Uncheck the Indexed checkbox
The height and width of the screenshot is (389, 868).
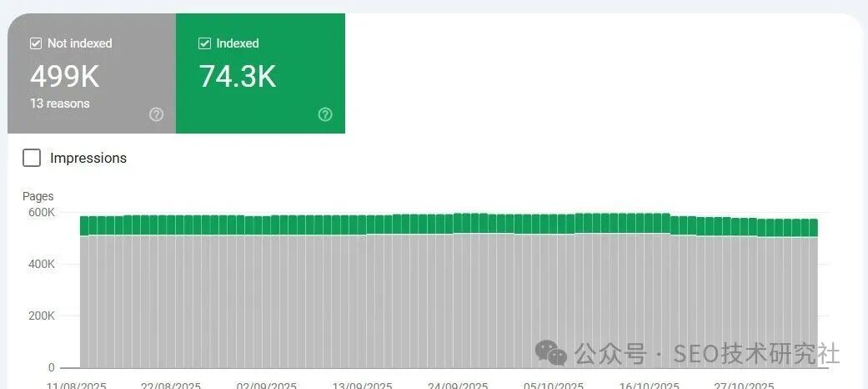click(x=204, y=43)
